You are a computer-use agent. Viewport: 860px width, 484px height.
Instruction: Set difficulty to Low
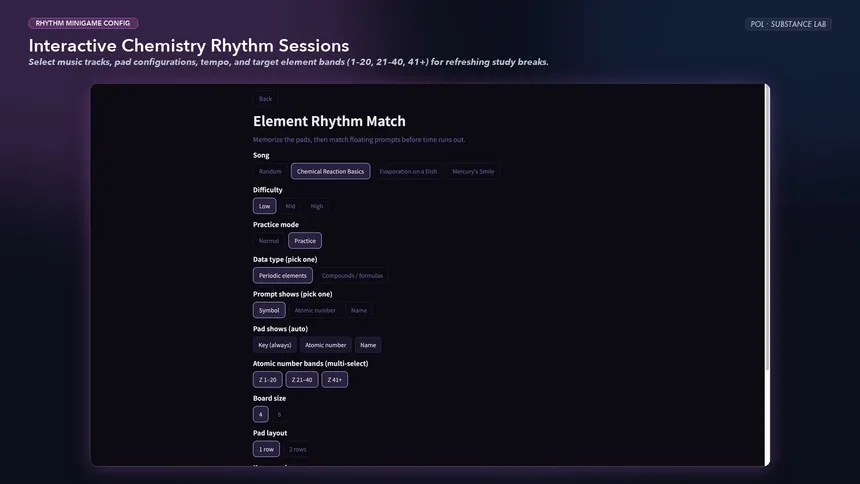click(x=264, y=206)
